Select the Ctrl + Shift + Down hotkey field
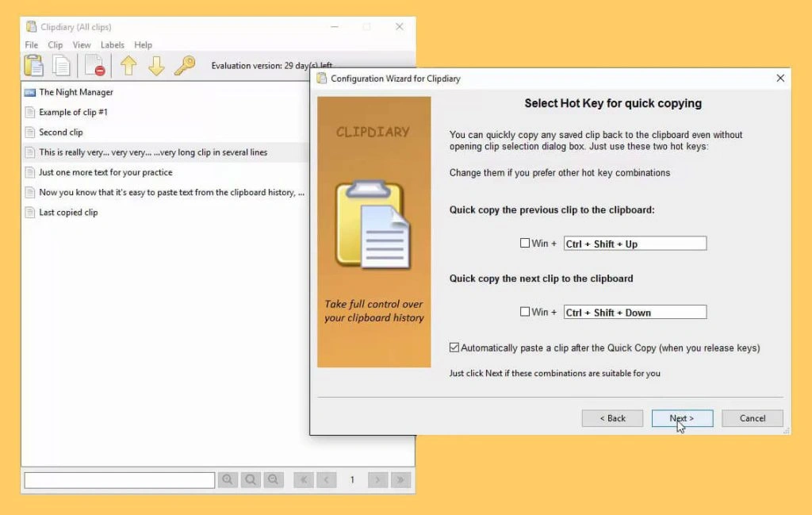This screenshot has width=812, height=515. pyautogui.click(x=634, y=311)
